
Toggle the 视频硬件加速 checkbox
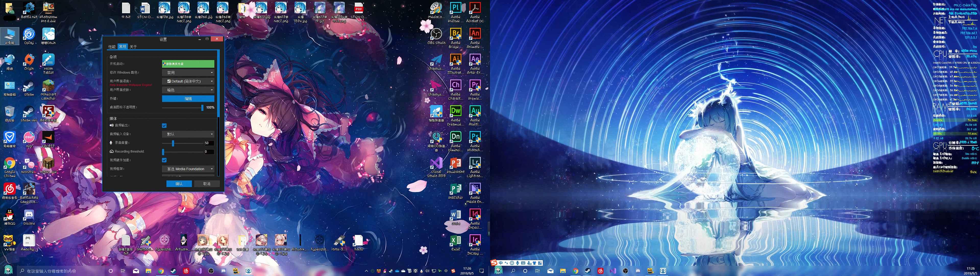point(164,160)
